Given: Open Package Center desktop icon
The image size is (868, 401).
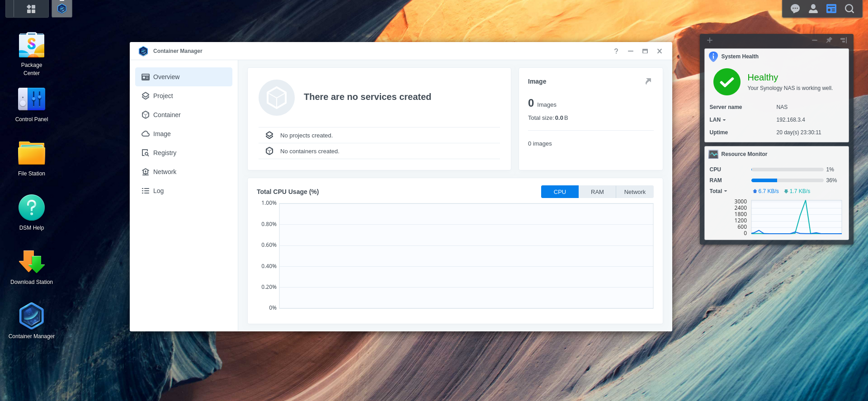Looking at the screenshot, I should tap(32, 45).
